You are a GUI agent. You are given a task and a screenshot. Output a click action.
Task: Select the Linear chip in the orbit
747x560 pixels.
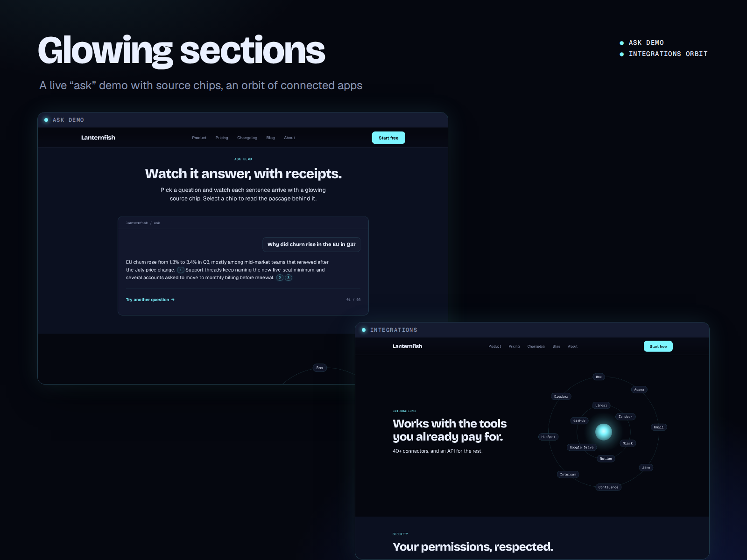tap(601, 405)
